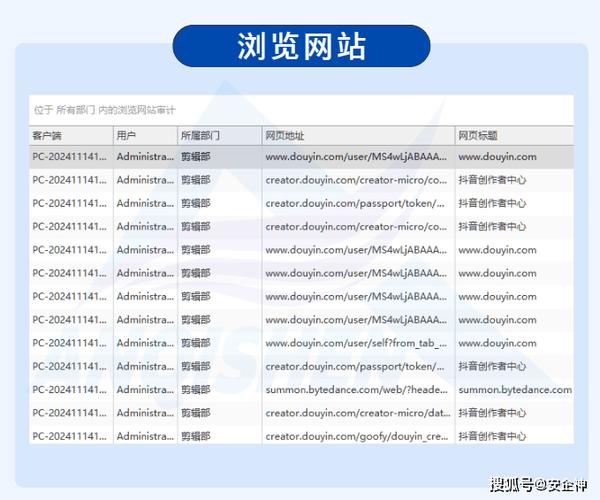Click the summon.bytedance.com page title cell

[x=515, y=390]
